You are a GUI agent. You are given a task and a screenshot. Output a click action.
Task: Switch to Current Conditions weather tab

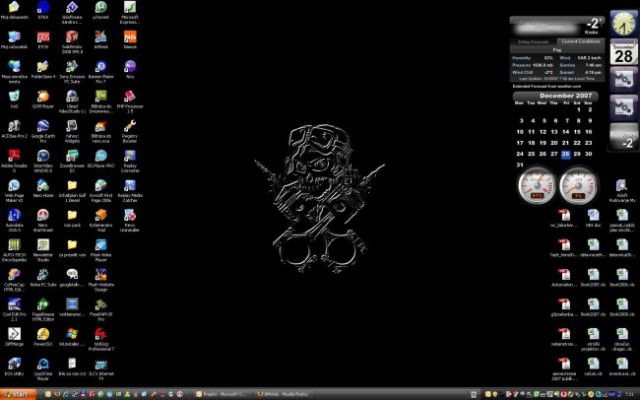580,42
